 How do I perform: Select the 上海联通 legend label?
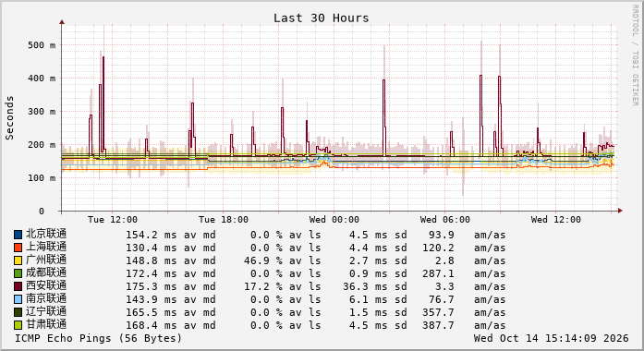(46, 248)
